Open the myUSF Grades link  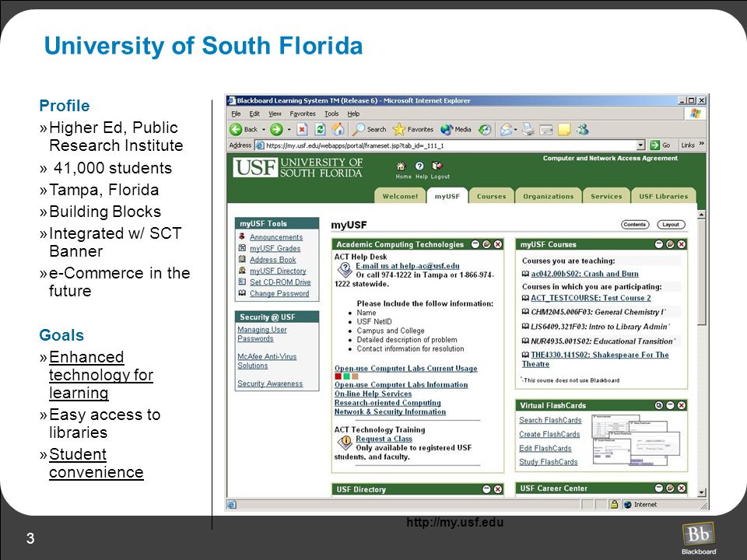point(275,248)
